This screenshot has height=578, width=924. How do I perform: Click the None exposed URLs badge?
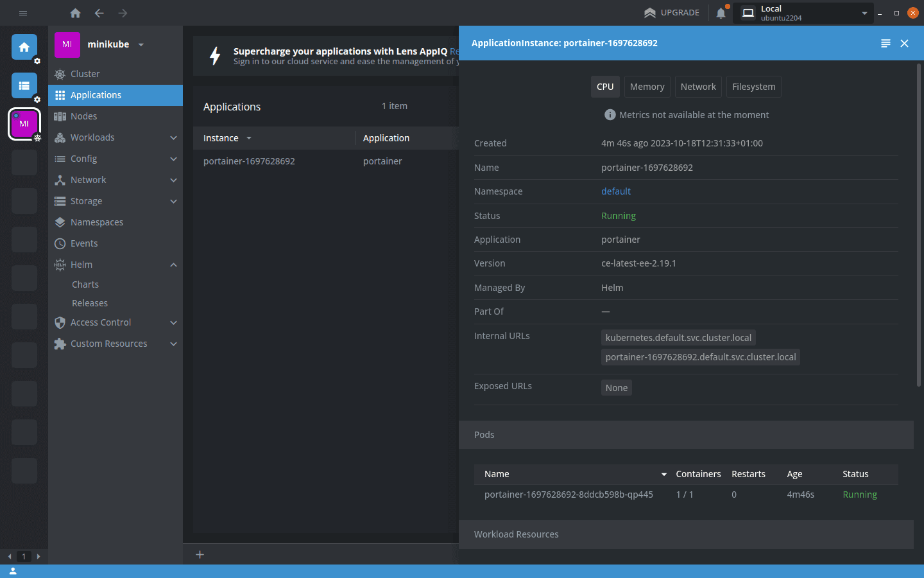tap(617, 388)
